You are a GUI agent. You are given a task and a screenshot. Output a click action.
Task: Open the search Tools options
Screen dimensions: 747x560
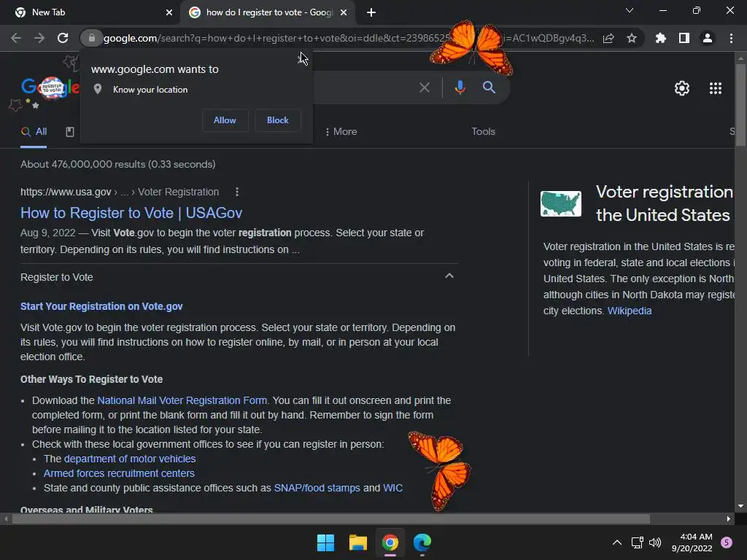[483, 132]
